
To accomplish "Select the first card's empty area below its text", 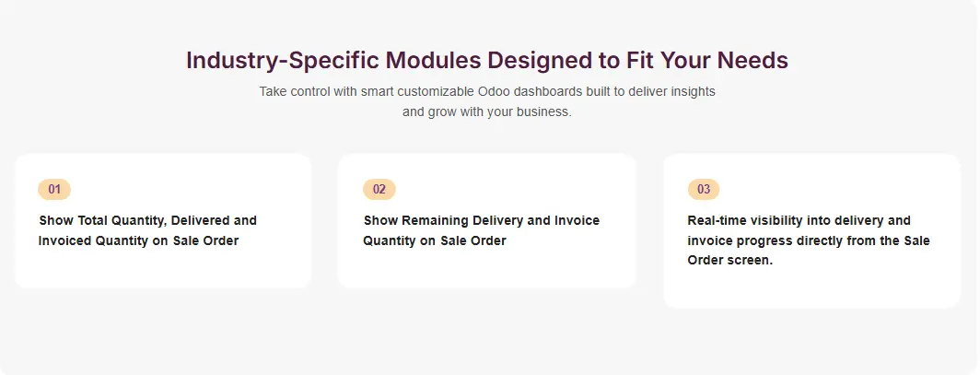I will click(x=162, y=269).
